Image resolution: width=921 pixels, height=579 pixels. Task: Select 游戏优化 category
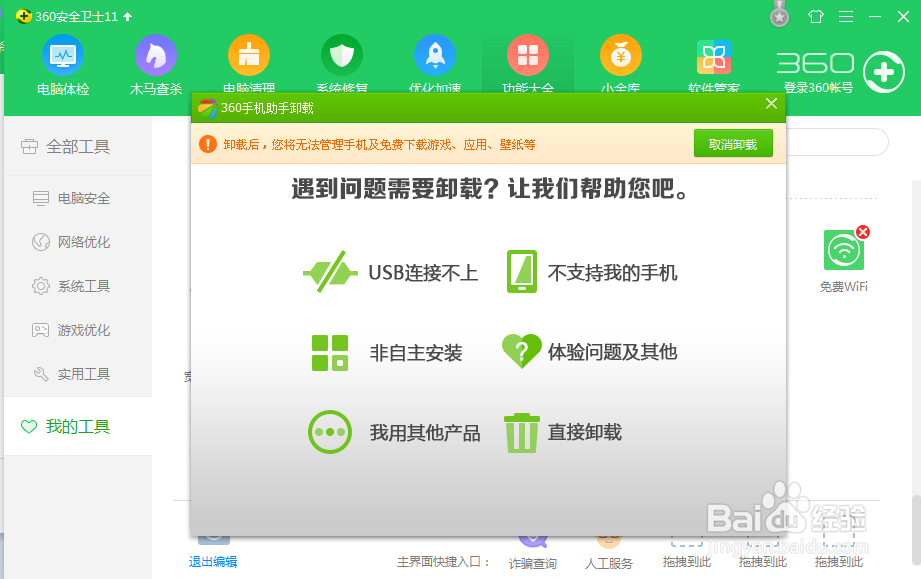pyautogui.click(x=72, y=330)
